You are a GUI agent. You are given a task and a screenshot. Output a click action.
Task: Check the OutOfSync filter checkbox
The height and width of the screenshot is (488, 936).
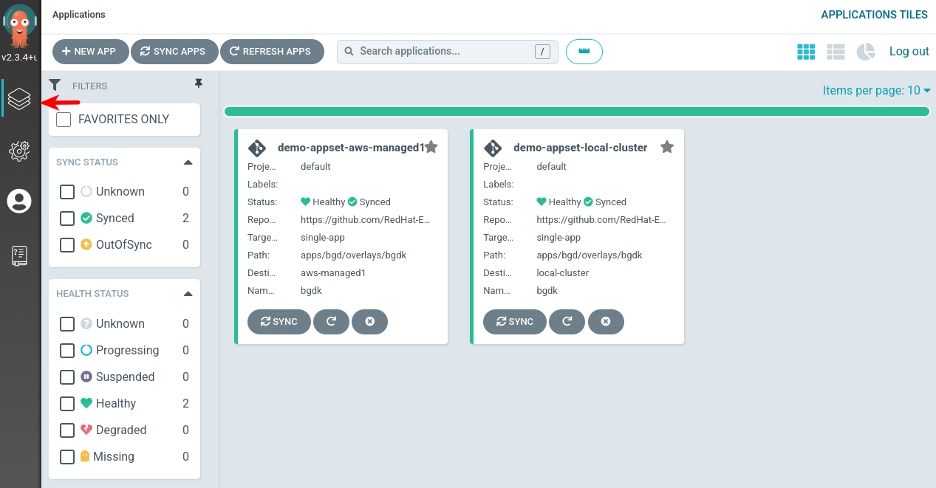tap(67, 245)
